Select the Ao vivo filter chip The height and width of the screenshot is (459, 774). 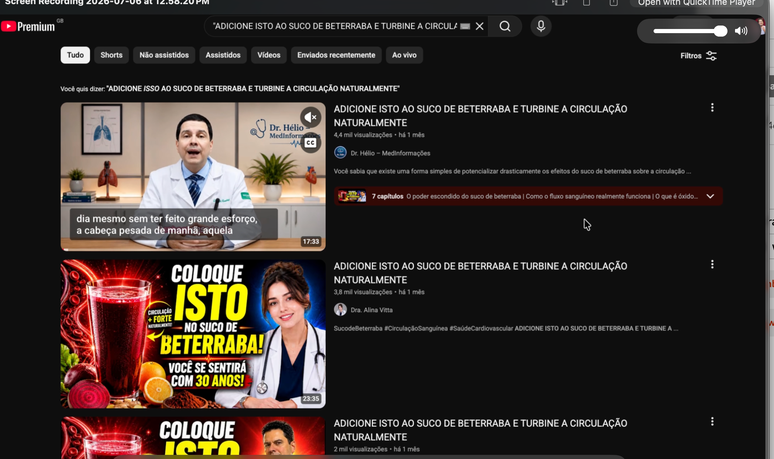404,55
